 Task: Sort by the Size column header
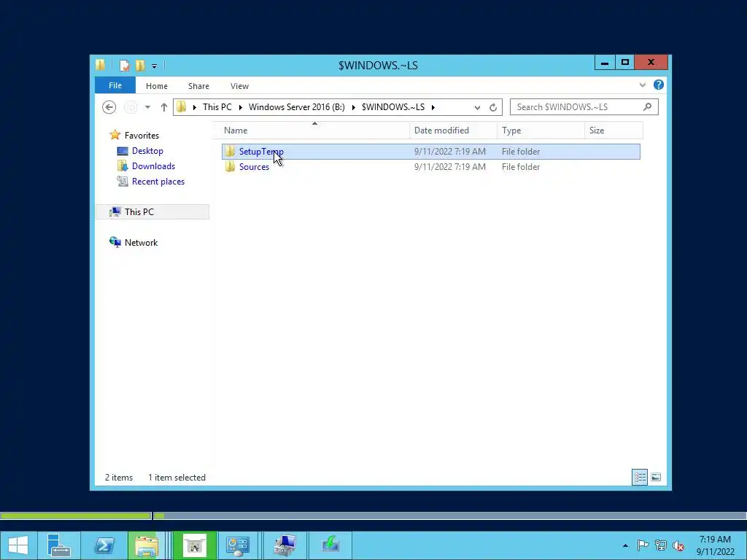coord(614,131)
